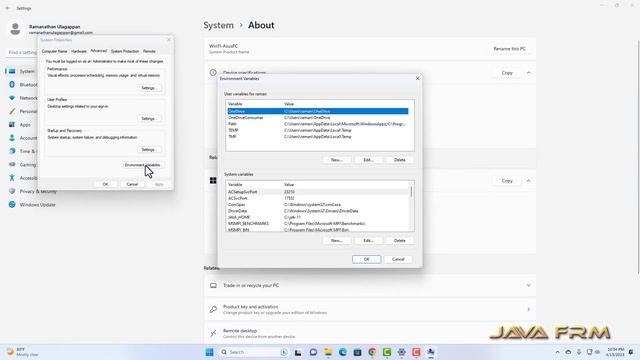
Task: Select the OneDriveConsumer user variable row
Action: pyautogui.click(x=318, y=118)
